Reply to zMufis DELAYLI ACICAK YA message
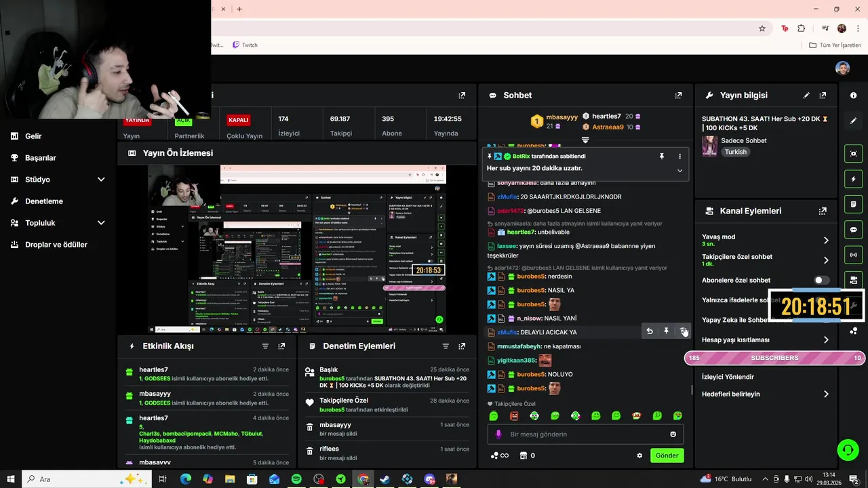The height and width of the screenshot is (488, 868). [x=650, y=331]
